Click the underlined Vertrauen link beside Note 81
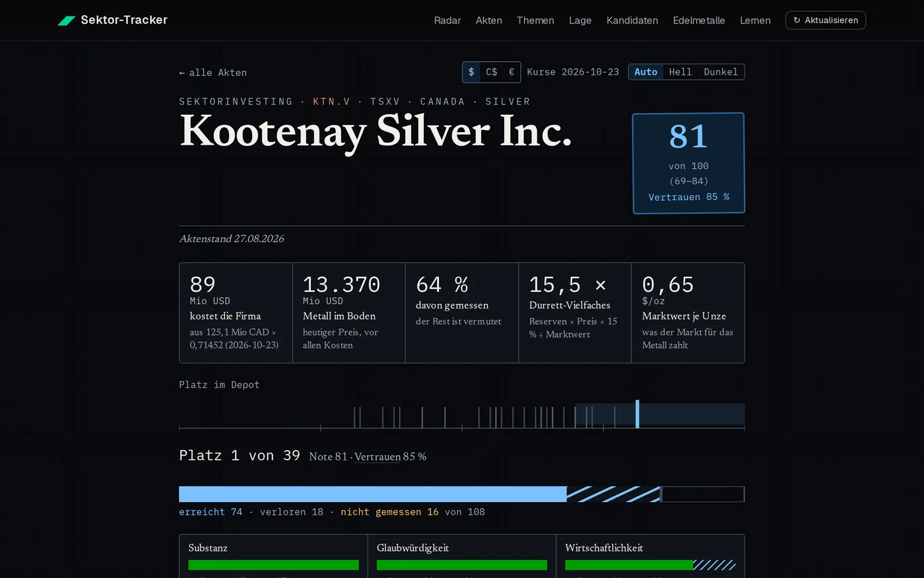Screen dimensions: 924x578 [x=378, y=456]
